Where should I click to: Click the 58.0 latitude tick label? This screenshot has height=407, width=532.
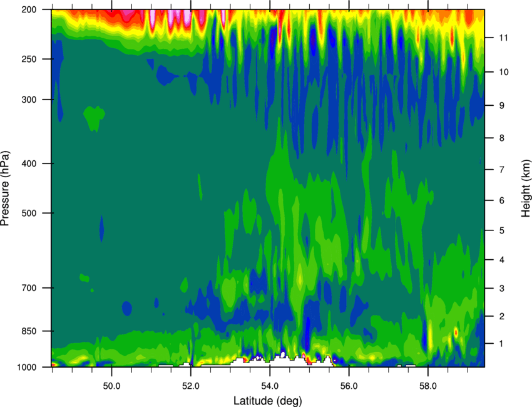point(428,386)
